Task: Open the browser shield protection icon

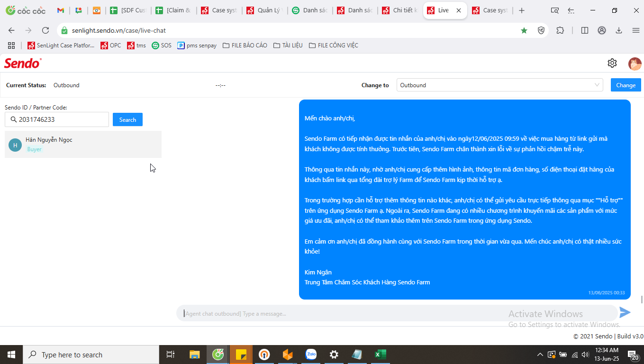Action: pos(541,30)
